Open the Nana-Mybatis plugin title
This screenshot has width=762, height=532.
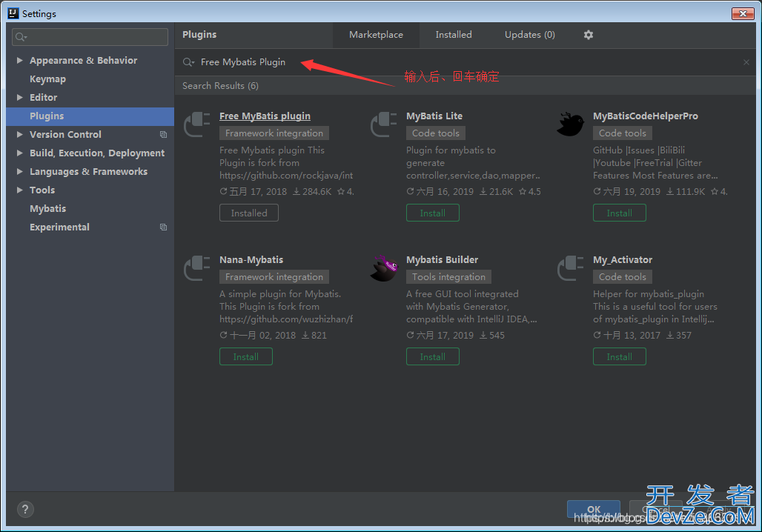coord(251,260)
